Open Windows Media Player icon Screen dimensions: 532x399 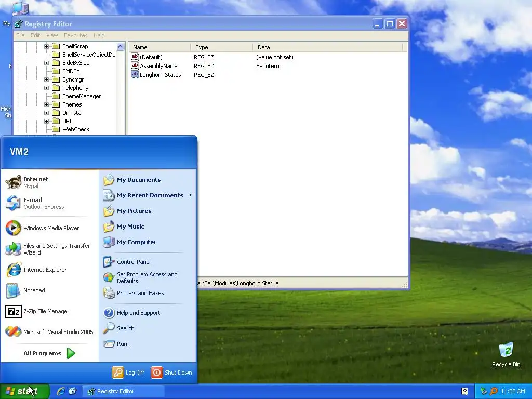pyautogui.click(x=14, y=228)
